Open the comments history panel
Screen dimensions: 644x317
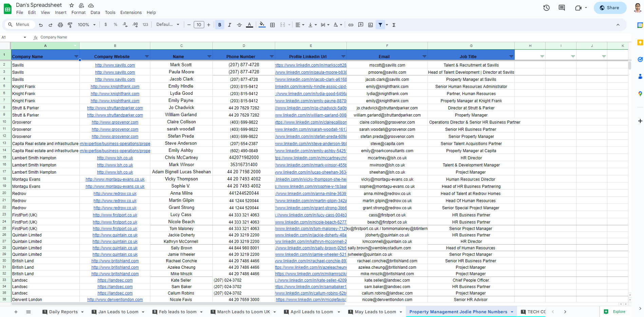tap(562, 8)
